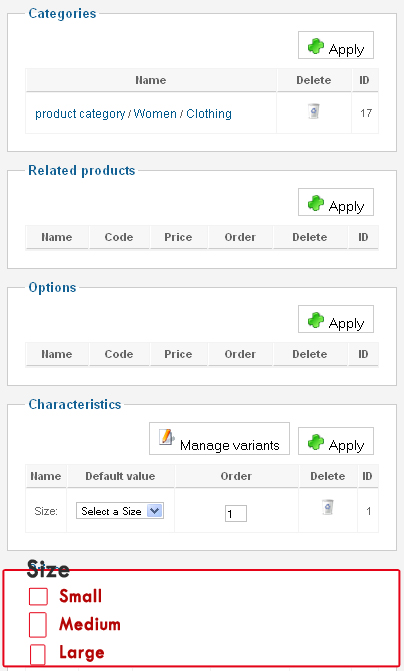
Task: Click Order header in Options table
Action: pos(240,354)
